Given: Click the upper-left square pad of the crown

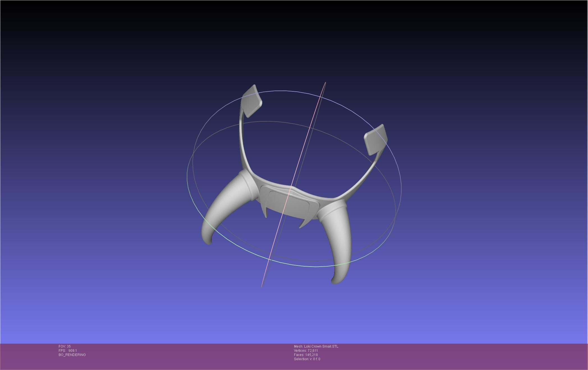Looking at the screenshot, I should [x=252, y=101].
